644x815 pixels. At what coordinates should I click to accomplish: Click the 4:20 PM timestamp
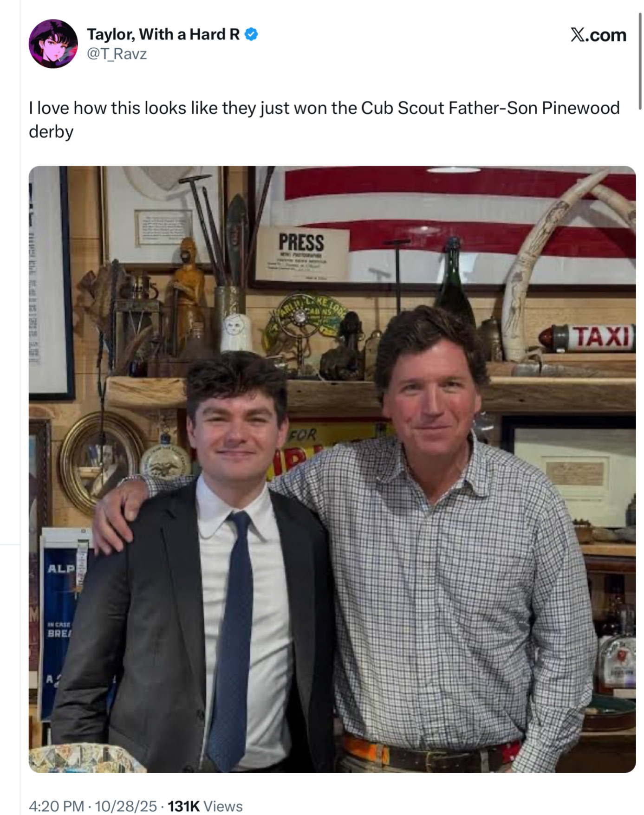coord(56,806)
